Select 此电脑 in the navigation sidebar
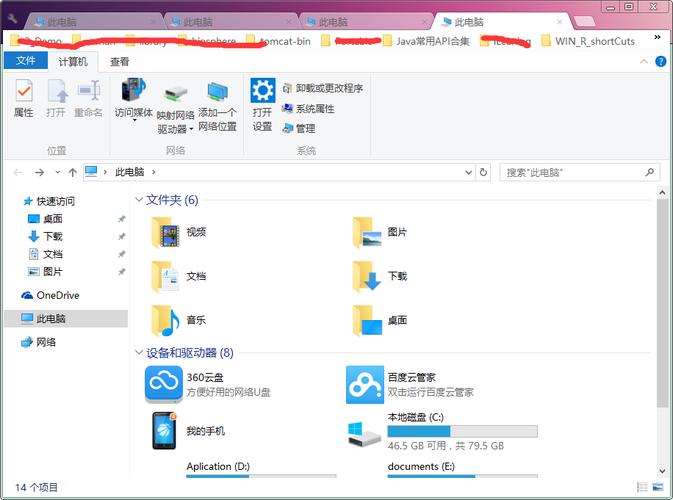Viewport: 673px width, 500px height. tap(66, 318)
